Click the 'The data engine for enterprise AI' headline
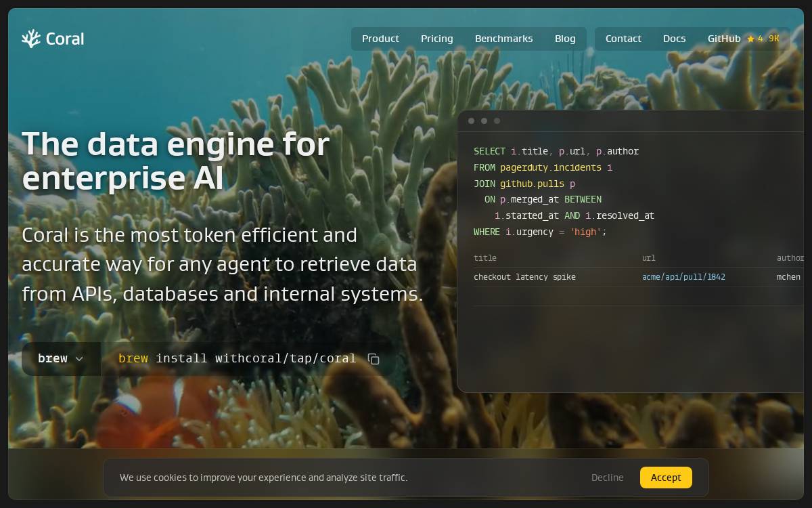 pos(176,161)
